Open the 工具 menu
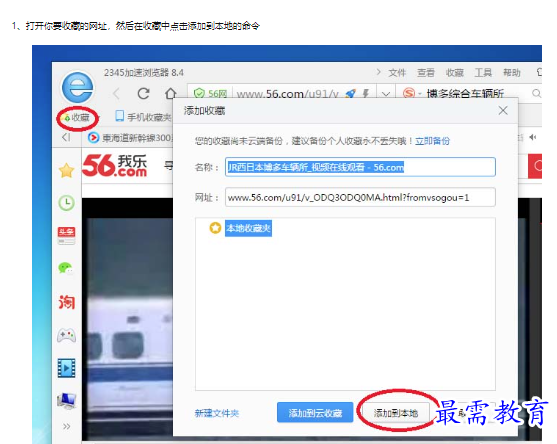Screen dimensions: 557x444 (x=483, y=73)
